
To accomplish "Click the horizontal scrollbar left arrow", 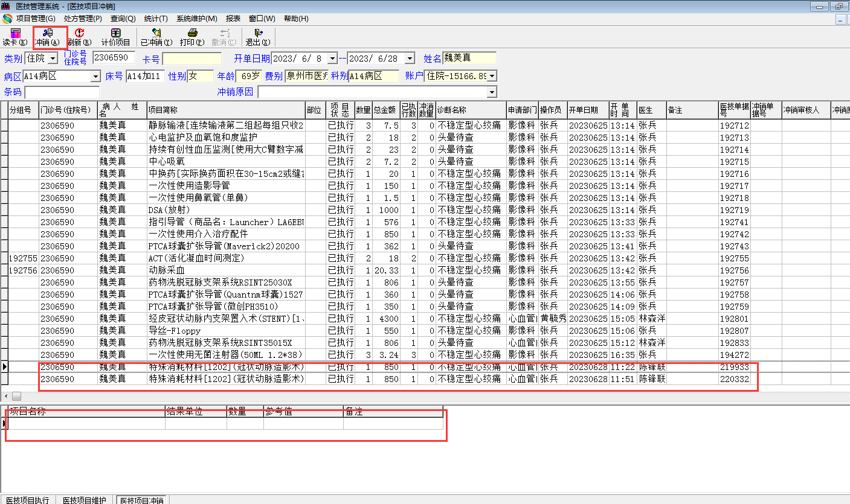I will (5, 396).
